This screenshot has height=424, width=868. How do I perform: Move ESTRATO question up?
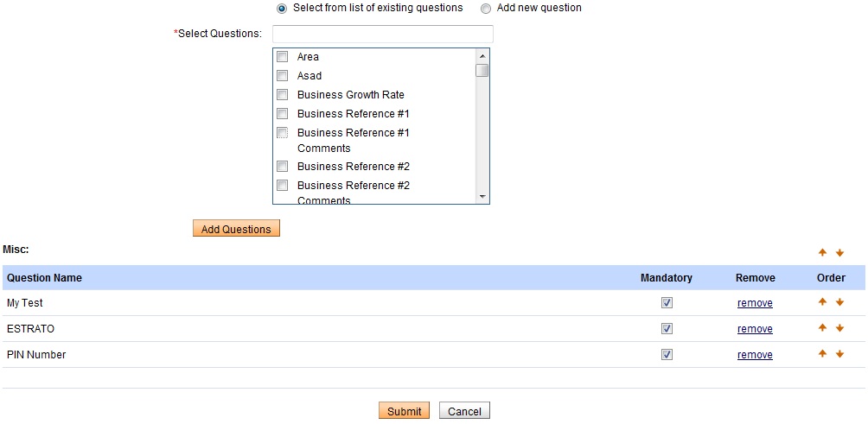(x=822, y=328)
